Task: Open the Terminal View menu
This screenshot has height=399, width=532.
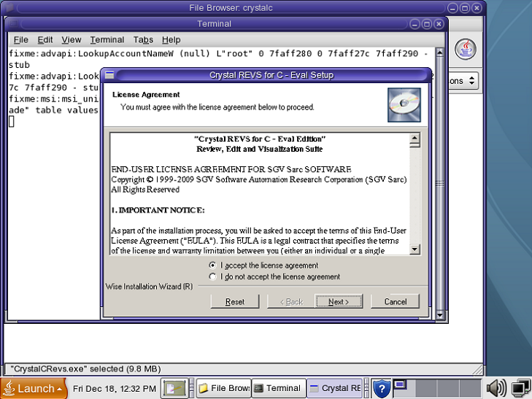Action: point(72,39)
